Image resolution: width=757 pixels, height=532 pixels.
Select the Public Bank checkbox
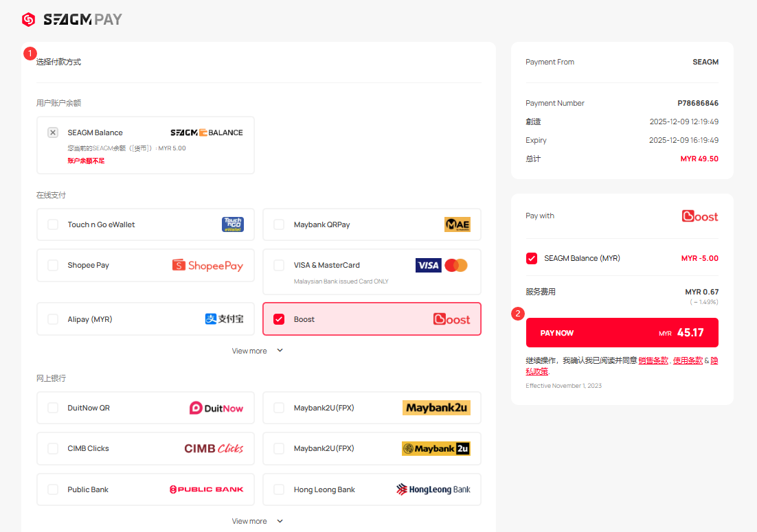pos(53,489)
